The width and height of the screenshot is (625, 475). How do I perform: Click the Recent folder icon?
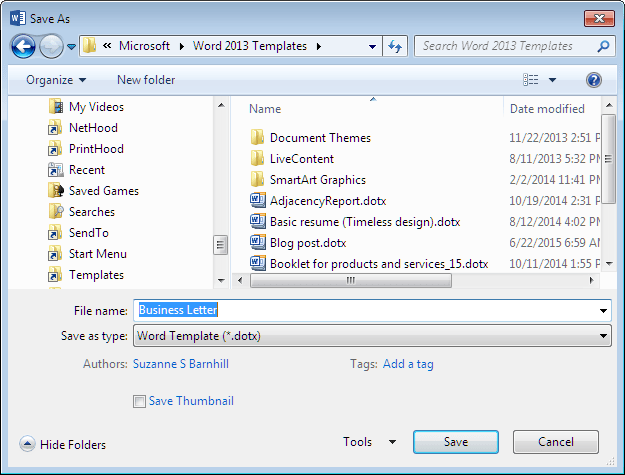tap(55, 170)
